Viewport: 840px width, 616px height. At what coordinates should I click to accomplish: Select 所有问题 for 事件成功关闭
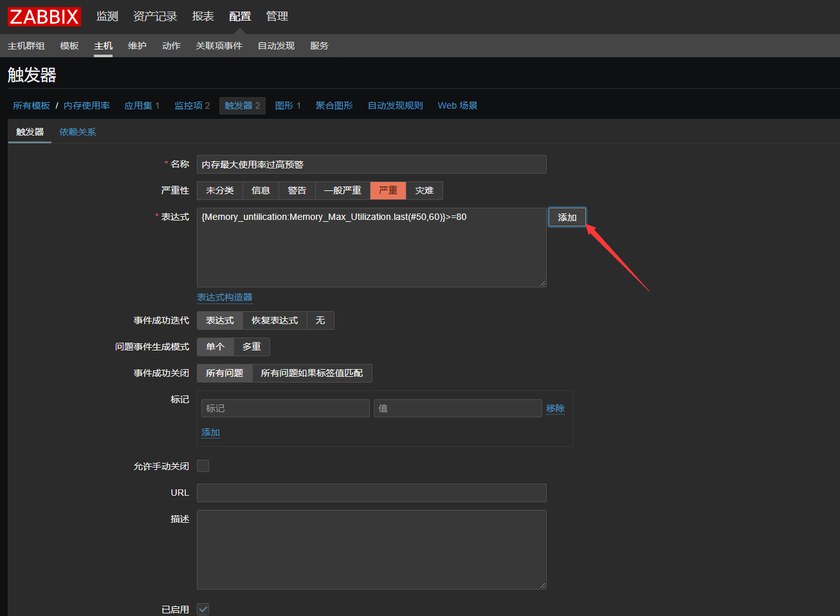224,373
